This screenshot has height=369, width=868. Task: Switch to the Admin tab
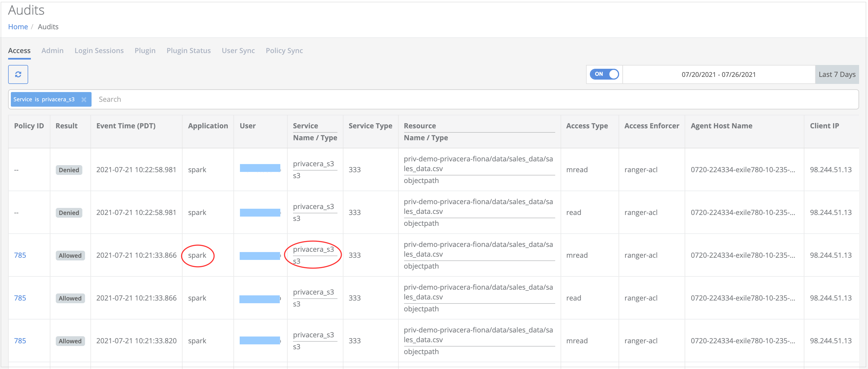pos(52,51)
